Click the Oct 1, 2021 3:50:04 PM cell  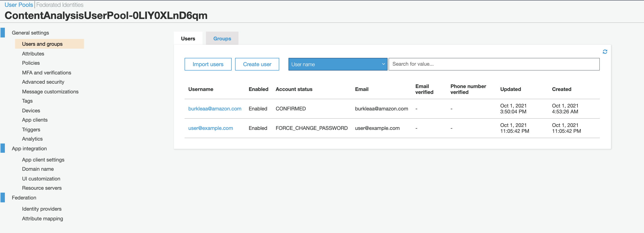pos(513,109)
